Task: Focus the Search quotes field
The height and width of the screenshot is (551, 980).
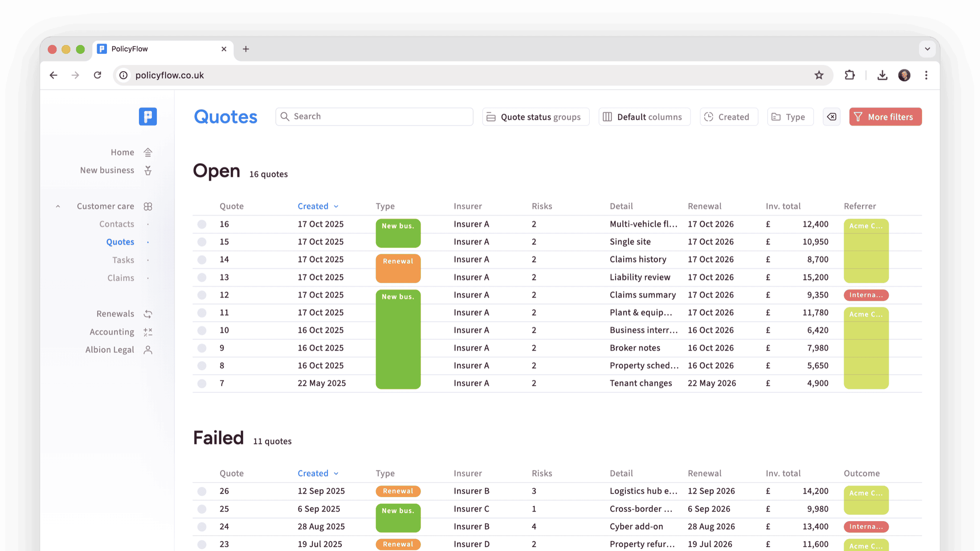Action: coord(374,116)
